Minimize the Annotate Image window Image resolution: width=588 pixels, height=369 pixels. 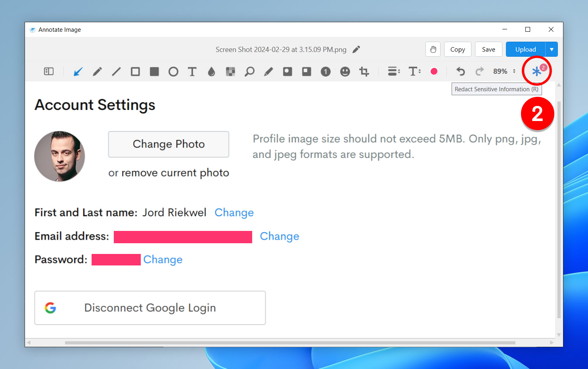click(x=505, y=29)
